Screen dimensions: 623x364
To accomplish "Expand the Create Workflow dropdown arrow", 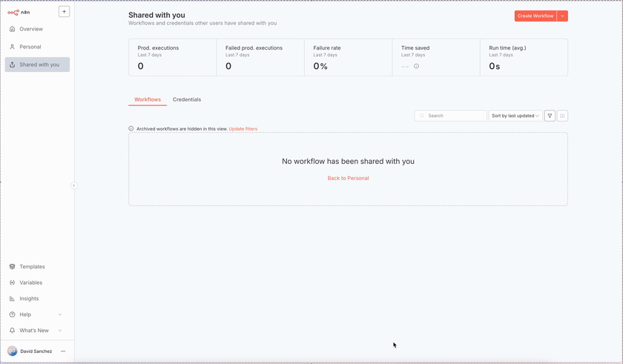I will (x=562, y=16).
